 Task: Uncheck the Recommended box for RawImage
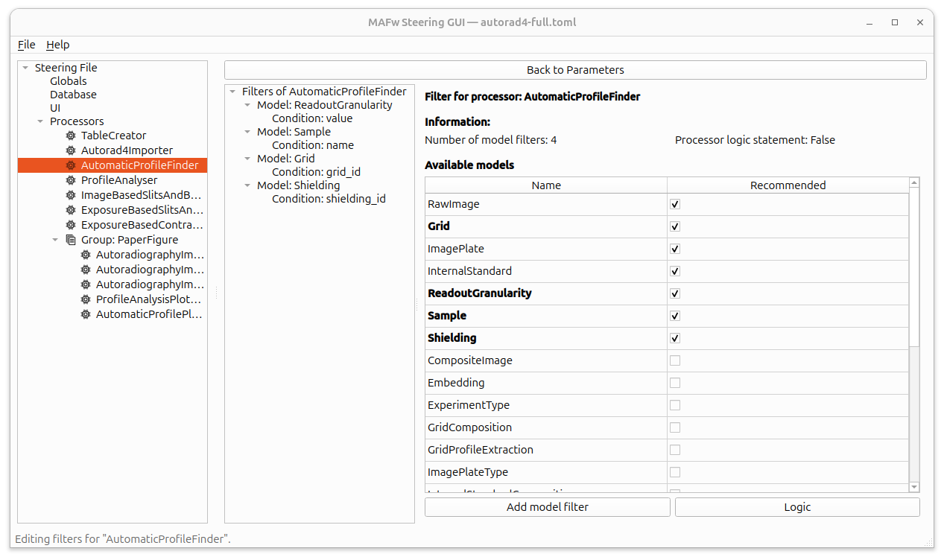674,204
